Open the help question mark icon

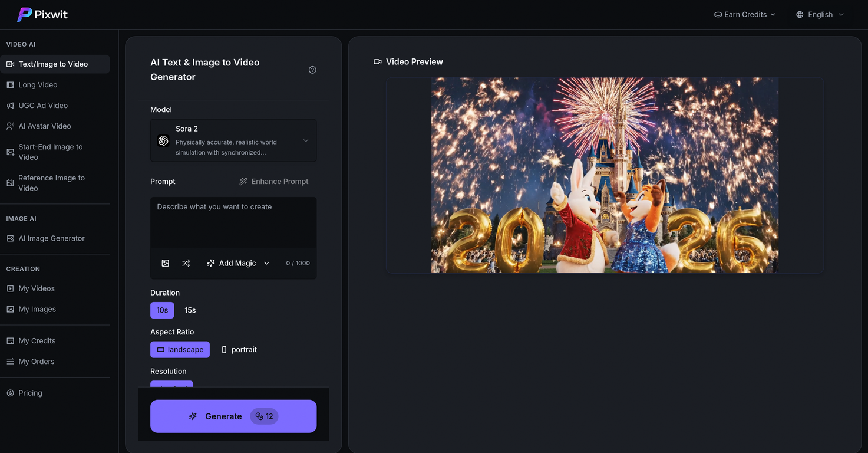(x=312, y=70)
